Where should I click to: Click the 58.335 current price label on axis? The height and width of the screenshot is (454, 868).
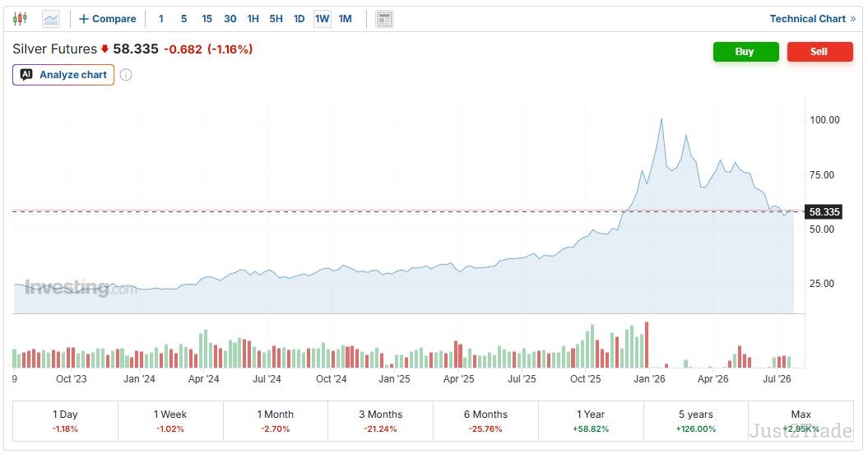tap(824, 212)
